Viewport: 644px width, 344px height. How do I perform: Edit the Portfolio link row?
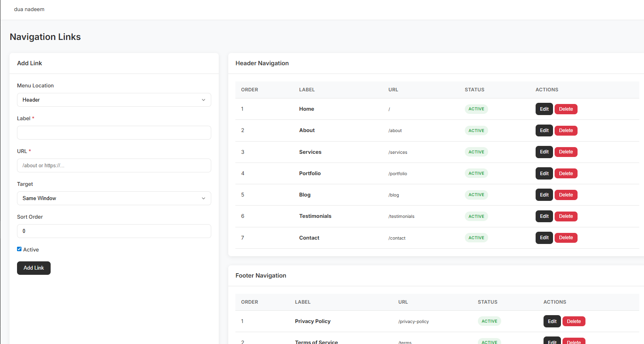(544, 174)
